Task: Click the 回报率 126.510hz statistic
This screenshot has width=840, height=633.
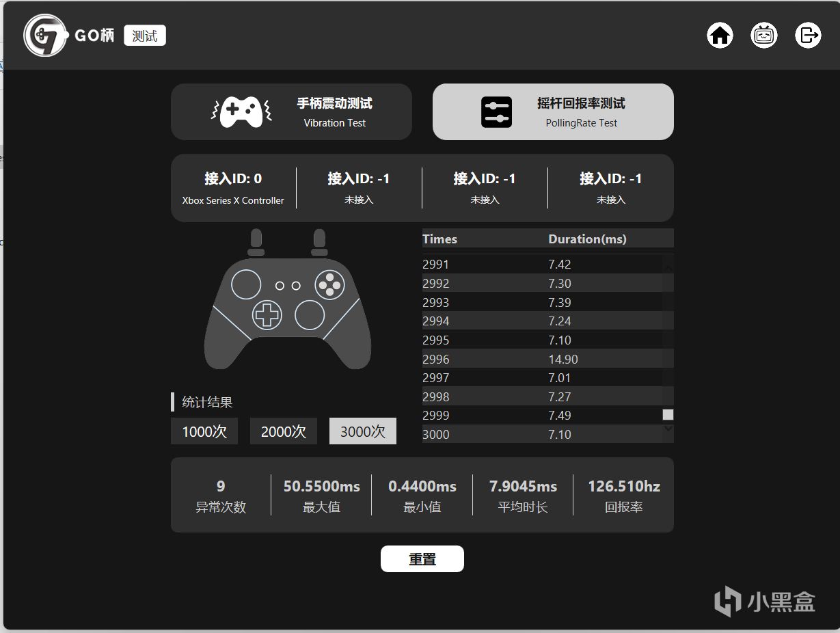Action: (x=624, y=496)
